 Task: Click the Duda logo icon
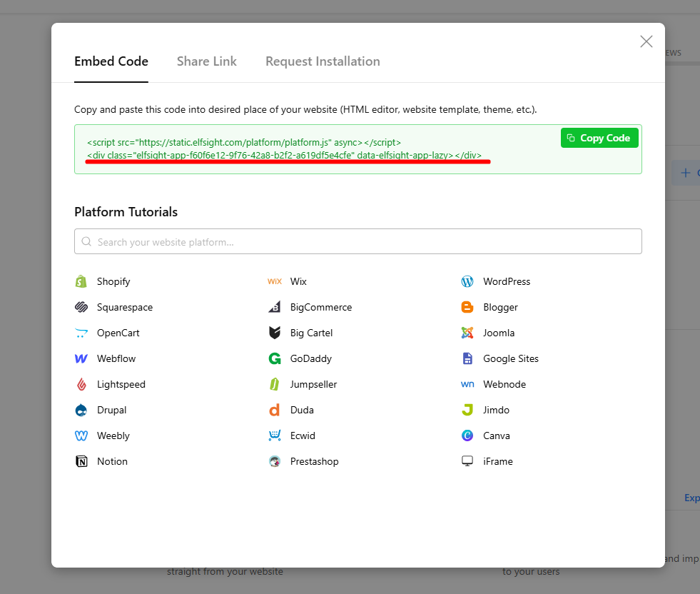[x=275, y=410]
